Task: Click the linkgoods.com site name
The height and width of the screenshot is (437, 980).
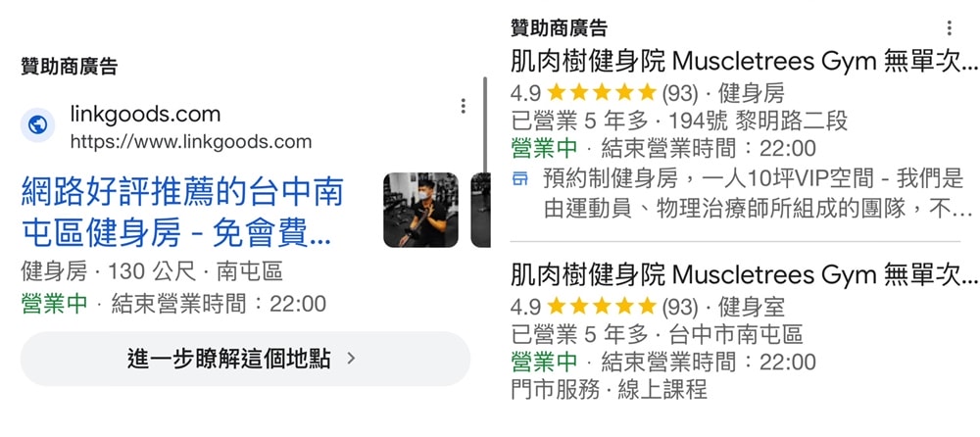Action: pos(145,115)
